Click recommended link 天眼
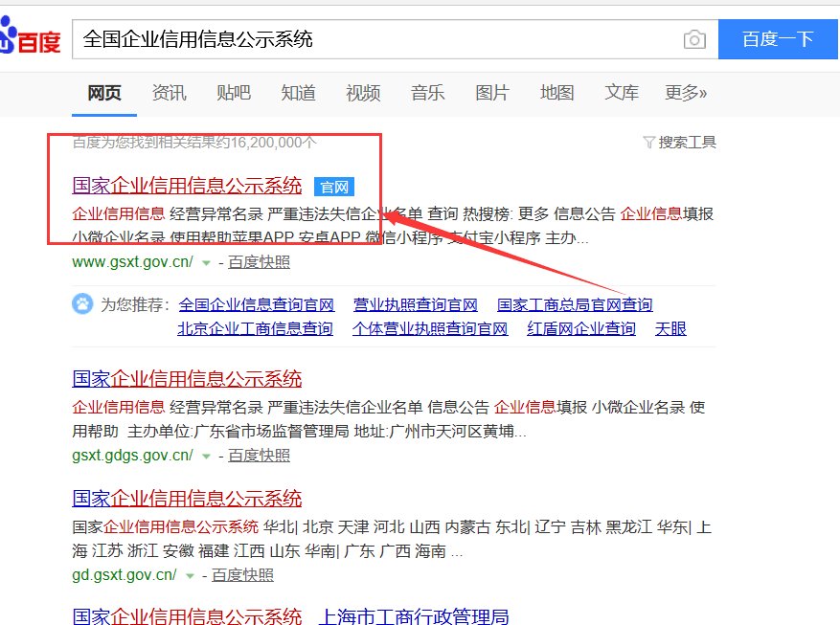The width and height of the screenshot is (840, 625). coord(670,328)
